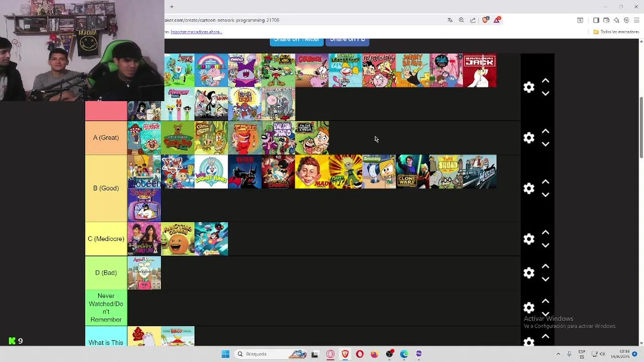Open settings gear for the A (Great) row
The height and width of the screenshot is (362, 644).
529,138
